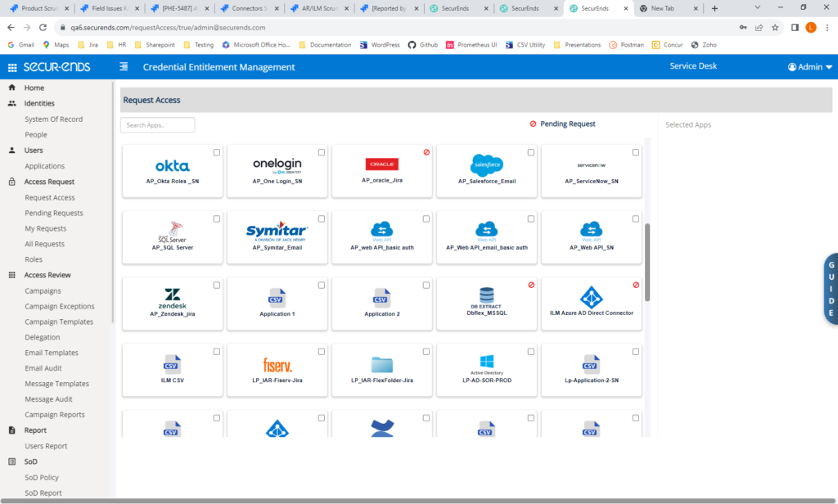Open Email Templates in the sidebar
Image resolution: width=838 pixels, height=504 pixels.
tap(52, 353)
